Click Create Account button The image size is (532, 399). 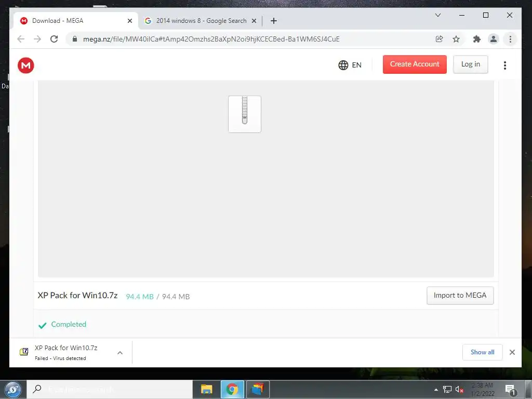pos(415,64)
